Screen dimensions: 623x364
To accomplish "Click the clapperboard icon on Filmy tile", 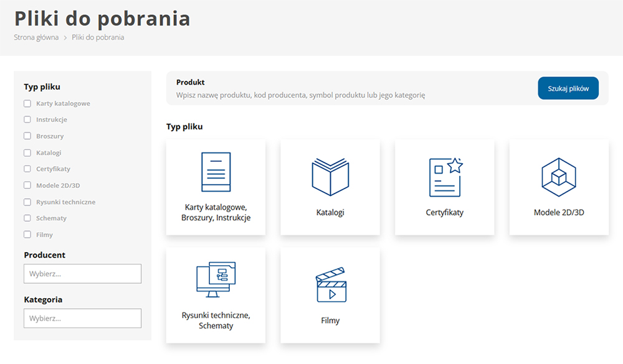I will [x=330, y=284].
